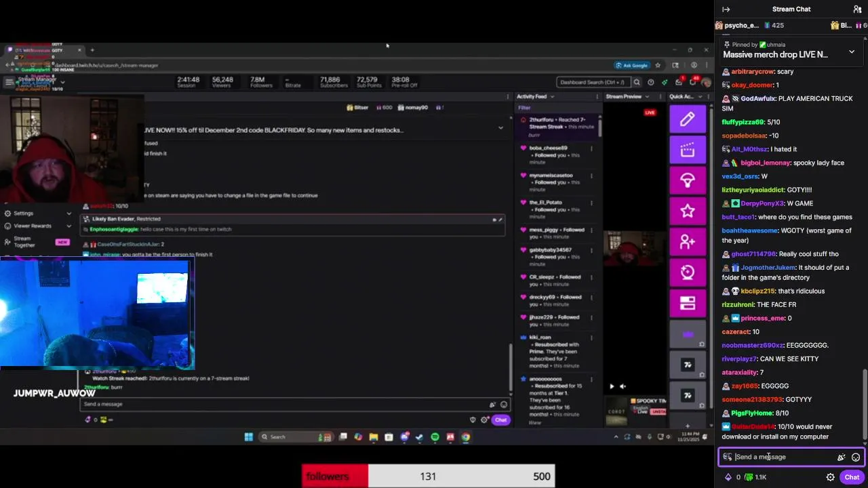Screen dimensions: 868x488
Task: Open a new browser tab with plus
Action: (92, 49)
